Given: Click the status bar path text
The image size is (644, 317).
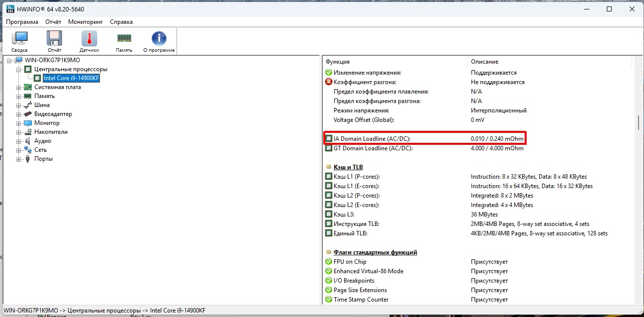Looking at the screenshot, I should point(104,311).
